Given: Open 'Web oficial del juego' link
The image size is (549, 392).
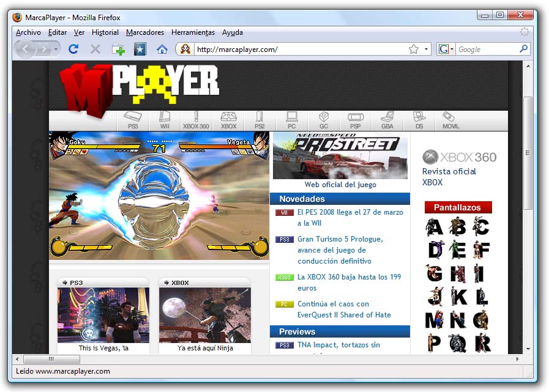Looking at the screenshot, I should pyautogui.click(x=340, y=185).
